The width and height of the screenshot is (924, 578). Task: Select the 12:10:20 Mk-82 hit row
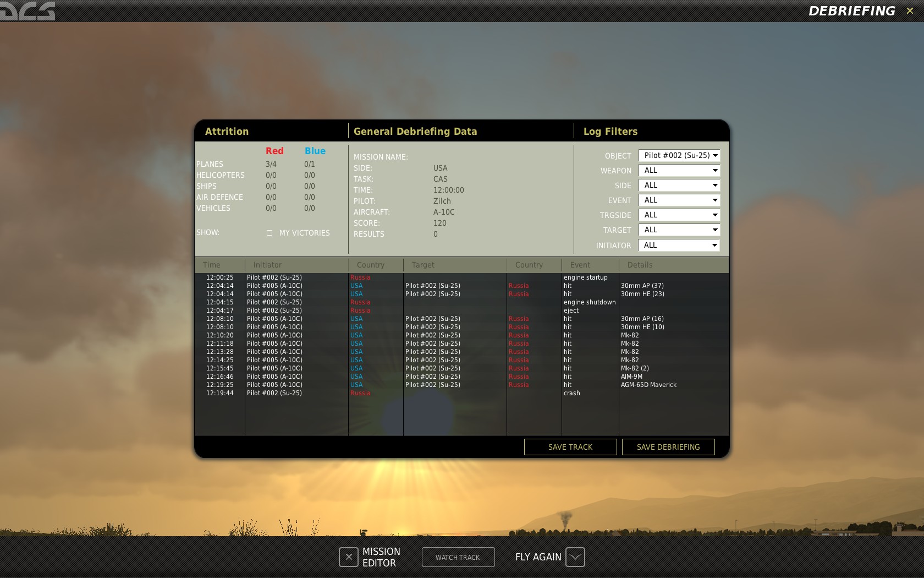click(461, 335)
